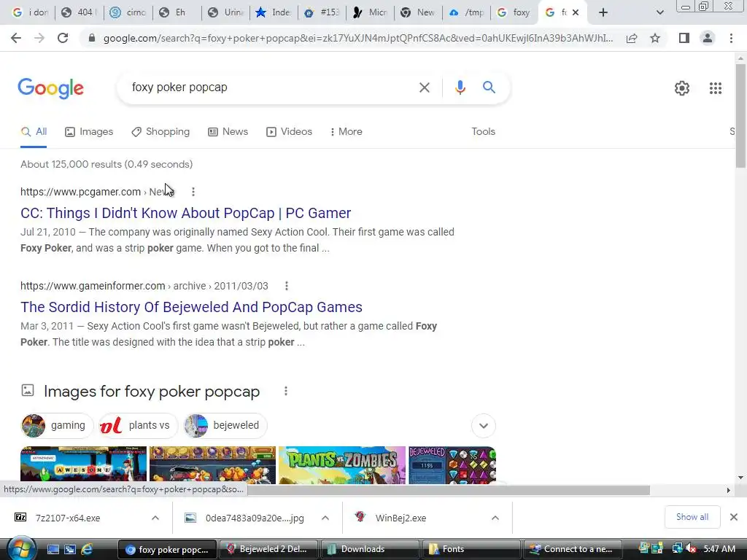The width and height of the screenshot is (747, 560).
Task: Start voice search with the microphone icon
Action: [x=460, y=87]
